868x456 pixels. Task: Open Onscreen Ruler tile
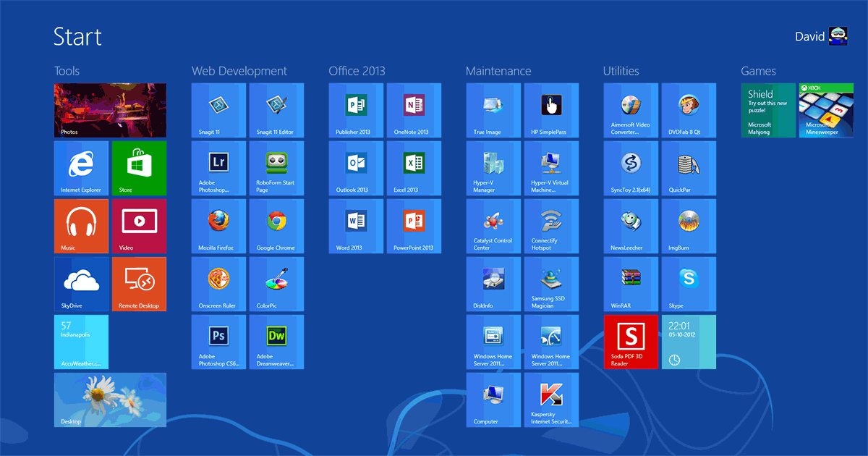click(218, 284)
